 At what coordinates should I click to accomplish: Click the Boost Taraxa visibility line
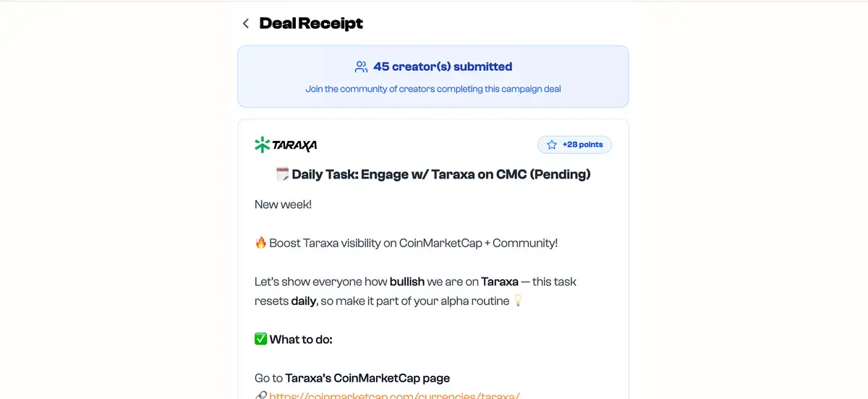click(x=413, y=243)
